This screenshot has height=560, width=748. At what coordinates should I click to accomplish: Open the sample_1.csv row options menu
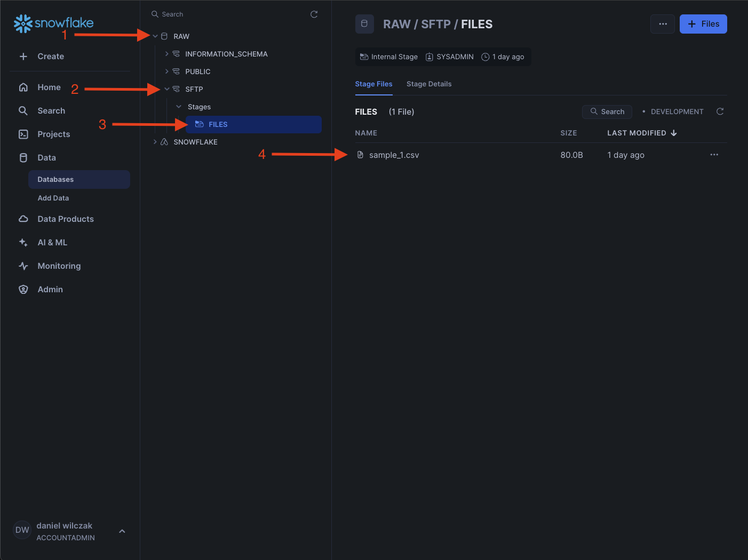[714, 155]
